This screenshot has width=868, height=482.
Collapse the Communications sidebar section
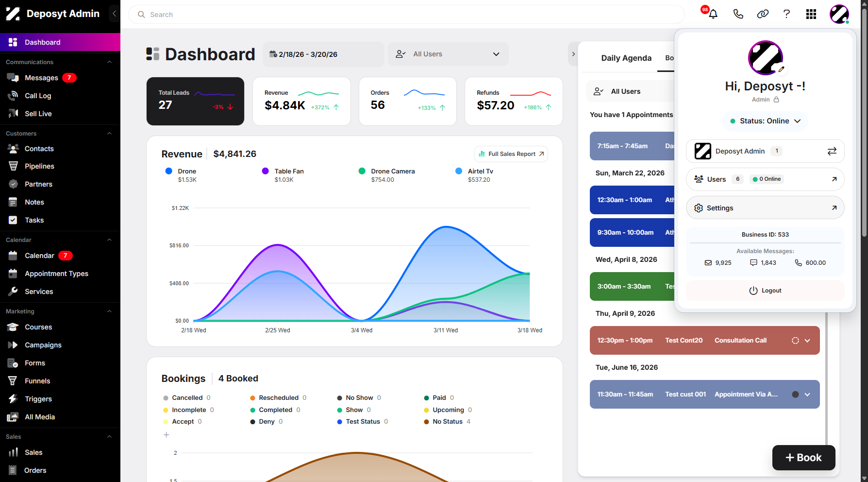click(x=109, y=62)
